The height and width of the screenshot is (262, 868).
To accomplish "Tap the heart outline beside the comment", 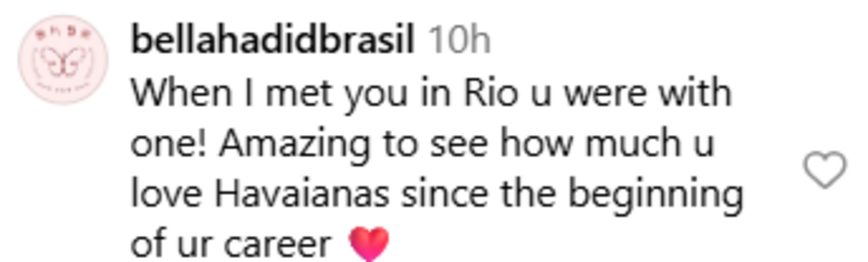I will point(825,169).
